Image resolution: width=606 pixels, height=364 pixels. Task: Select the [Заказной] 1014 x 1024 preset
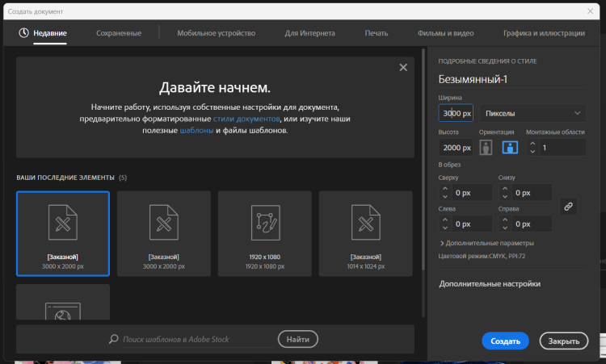pos(365,233)
